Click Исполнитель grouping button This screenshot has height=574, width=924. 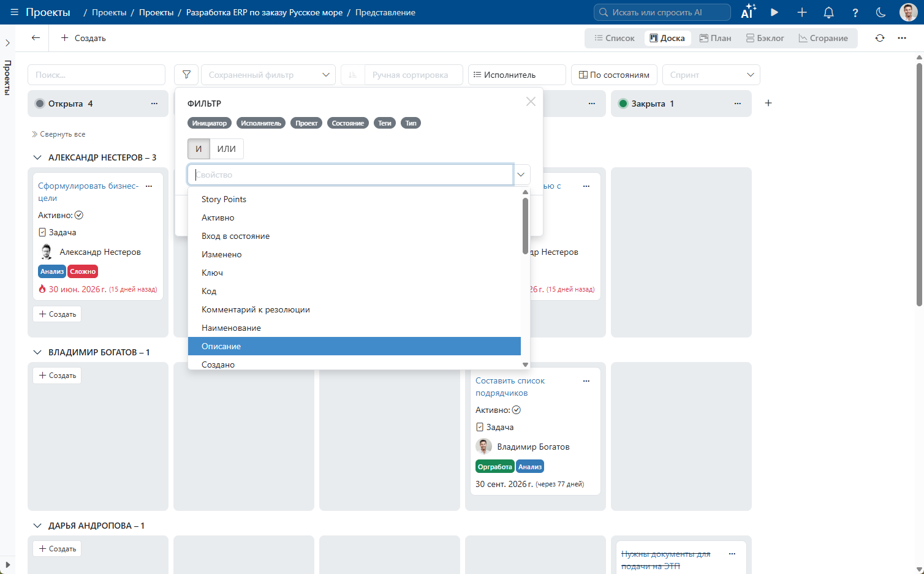(x=517, y=75)
